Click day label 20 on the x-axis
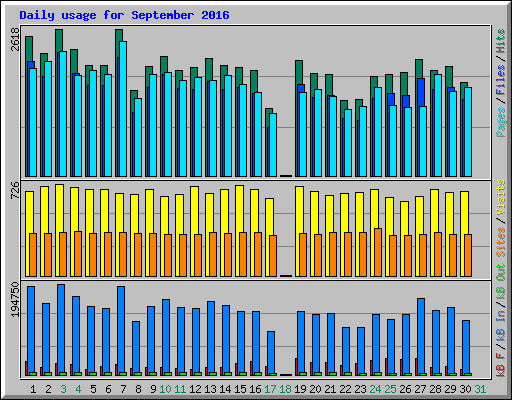Viewport: 512px width, 400px height. [315, 389]
